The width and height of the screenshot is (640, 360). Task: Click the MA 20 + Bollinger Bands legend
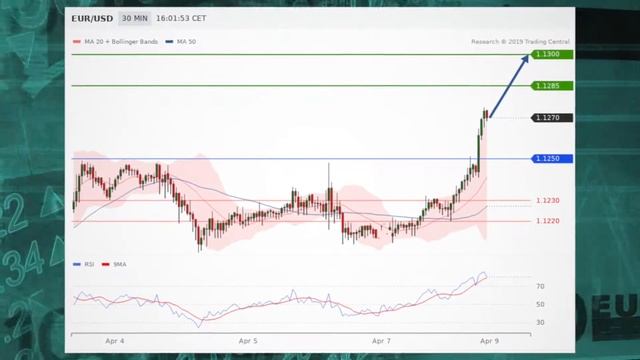click(121, 42)
